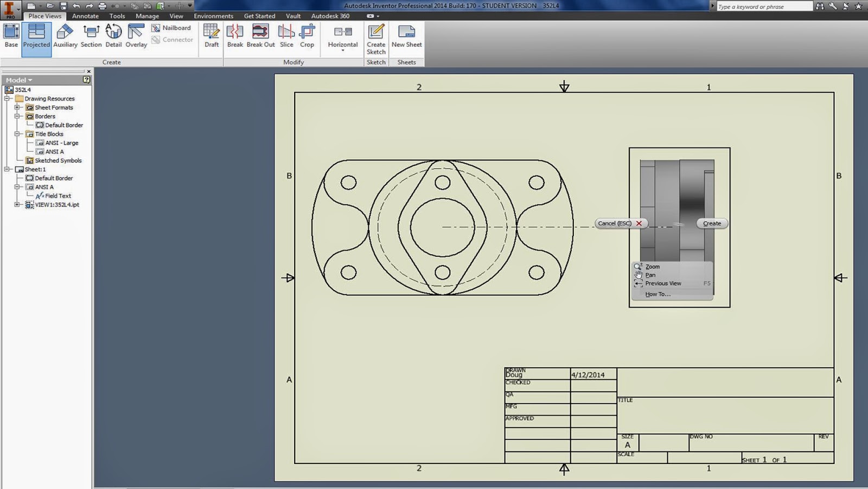Expand the Sheet Formats tree node

[18, 107]
